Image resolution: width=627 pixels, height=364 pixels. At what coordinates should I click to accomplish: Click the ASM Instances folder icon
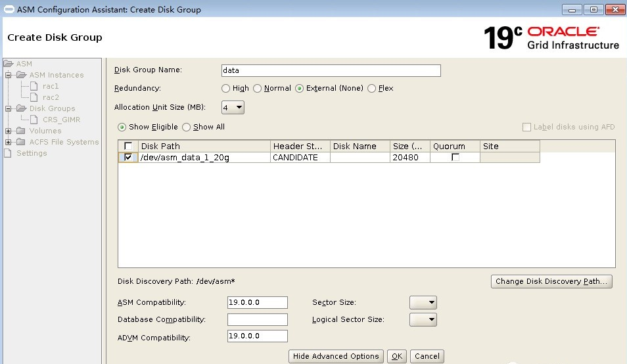[x=22, y=75]
